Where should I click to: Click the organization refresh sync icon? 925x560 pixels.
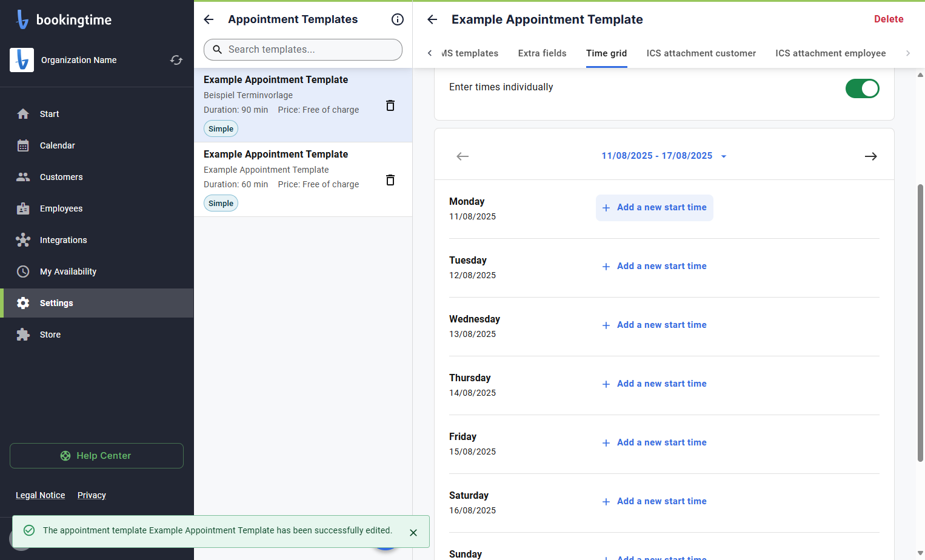coord(176,60)
